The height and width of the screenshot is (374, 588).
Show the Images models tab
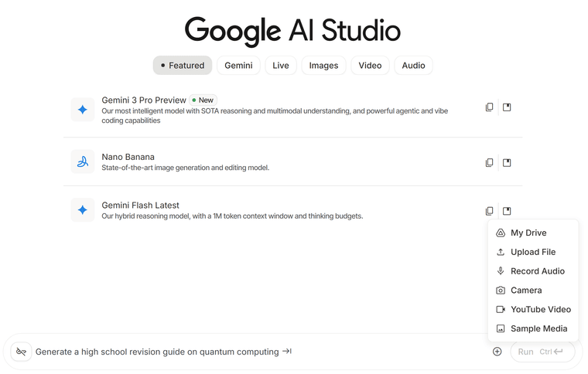coord(323,66)
